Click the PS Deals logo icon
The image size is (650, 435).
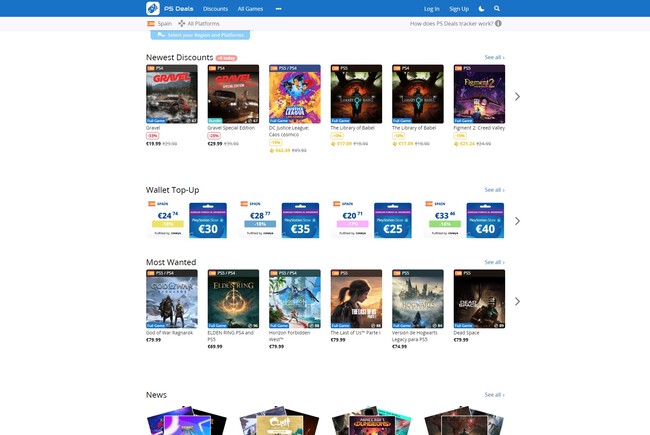click(153, 8)
